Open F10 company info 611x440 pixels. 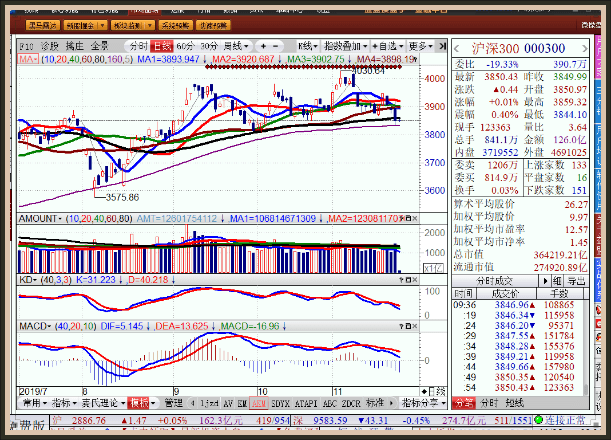pos(26,46)
